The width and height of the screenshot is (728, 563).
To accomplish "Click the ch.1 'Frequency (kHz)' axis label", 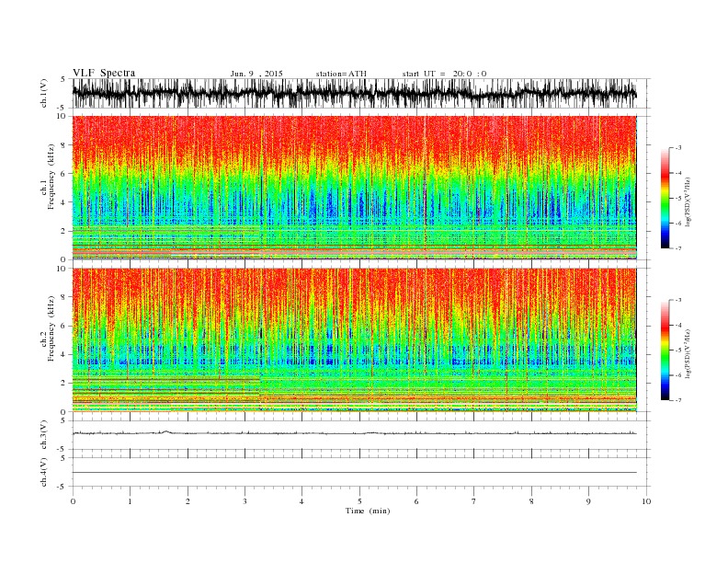I will (x=51, y=177).
